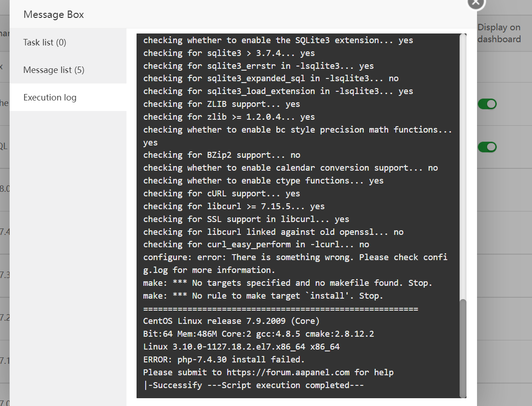Click the configure error line in the log

(295, 257)
